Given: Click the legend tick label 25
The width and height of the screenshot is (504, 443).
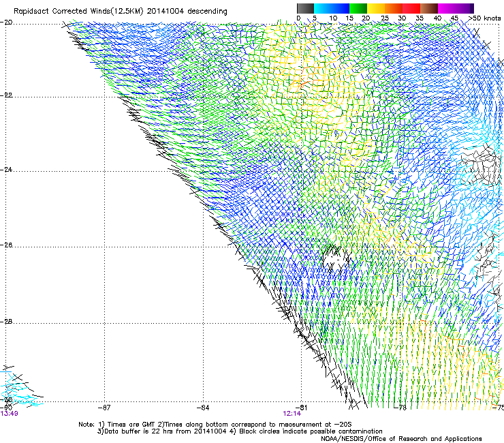Looking at the screenshot, I should coord(385,18).
